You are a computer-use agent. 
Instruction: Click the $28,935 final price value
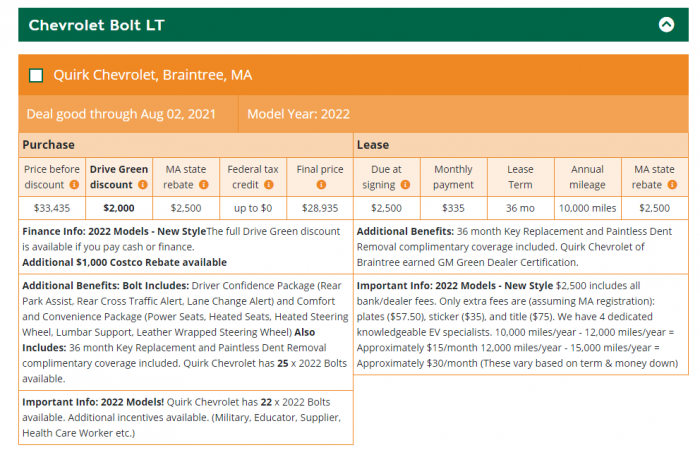tap(320, 208)
